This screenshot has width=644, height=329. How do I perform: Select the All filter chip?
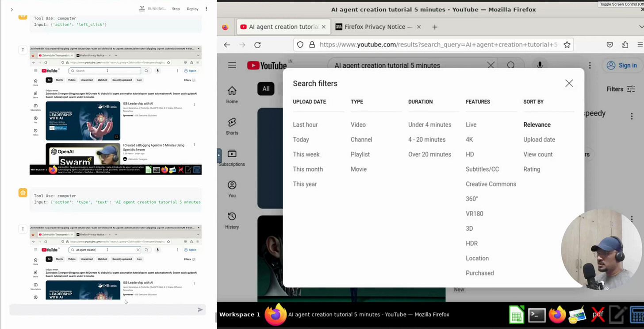[266, 89]
